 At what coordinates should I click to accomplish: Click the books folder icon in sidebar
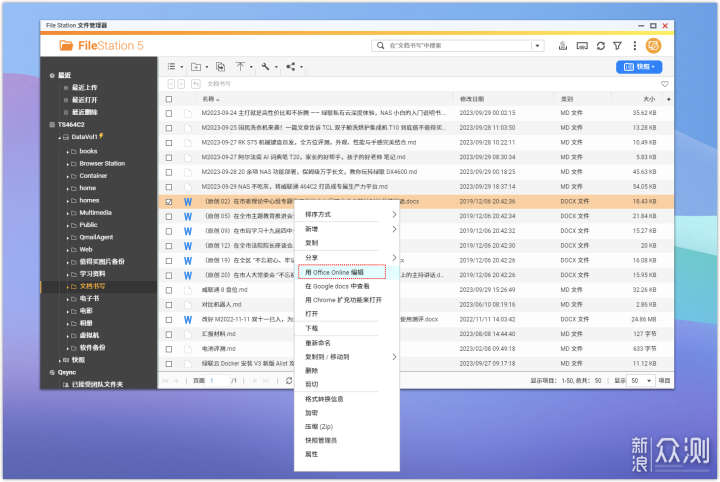point(73,151)
